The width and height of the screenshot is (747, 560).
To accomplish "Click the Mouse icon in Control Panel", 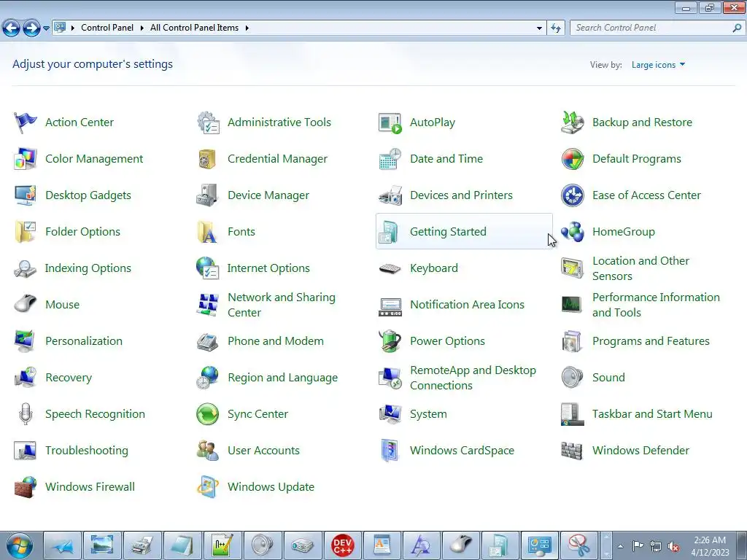I will coord(26,305).
